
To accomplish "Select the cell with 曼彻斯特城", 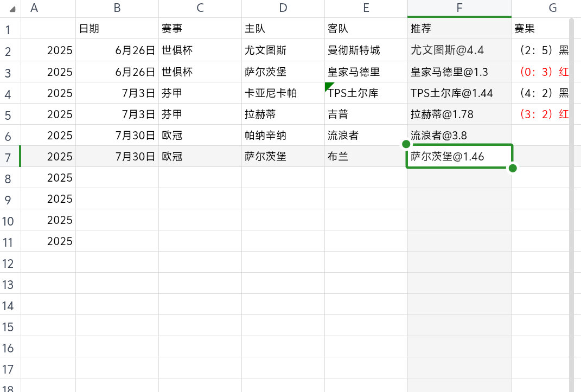I will tap(366, 50).
